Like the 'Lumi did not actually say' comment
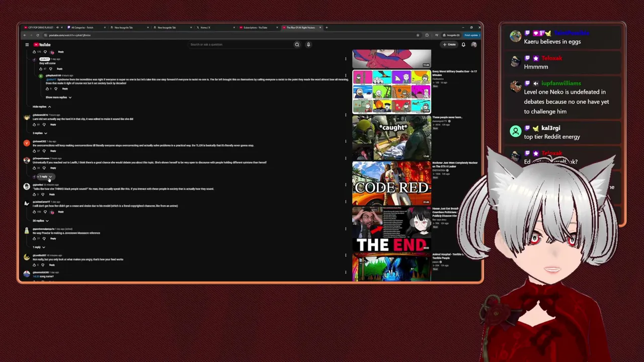 coord(34,124)
